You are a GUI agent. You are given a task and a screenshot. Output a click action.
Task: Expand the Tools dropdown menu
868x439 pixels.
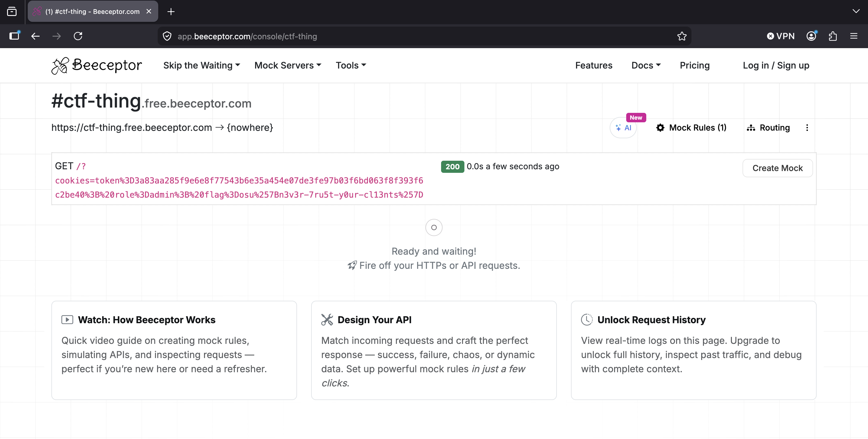[350, 65]
